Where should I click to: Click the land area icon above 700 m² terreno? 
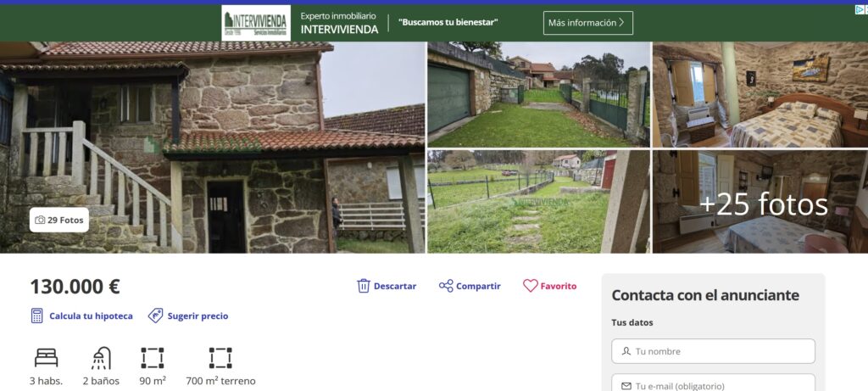220,358
